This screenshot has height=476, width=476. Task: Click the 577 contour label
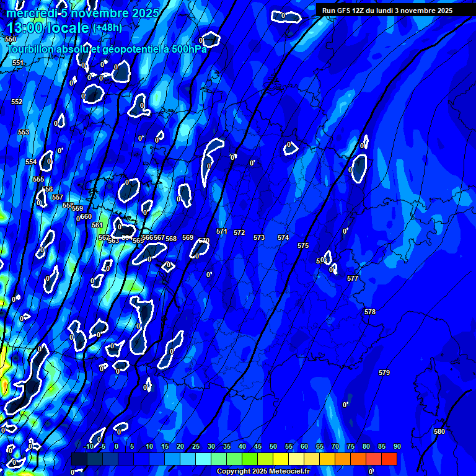pyautogui.click(x=353, y=278)
